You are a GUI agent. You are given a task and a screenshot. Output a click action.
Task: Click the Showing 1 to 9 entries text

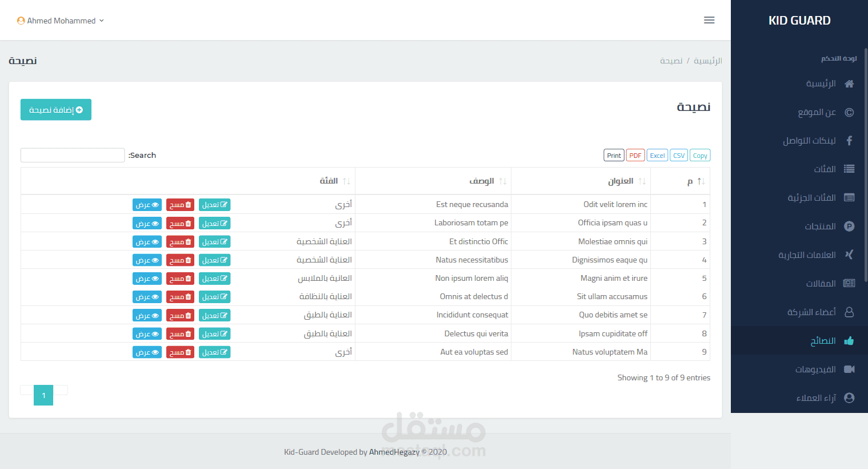pos(663,378)
